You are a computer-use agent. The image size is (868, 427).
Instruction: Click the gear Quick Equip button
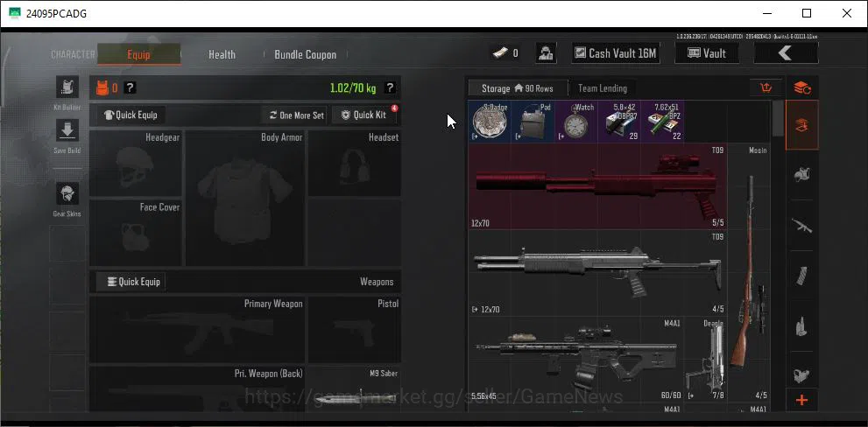131,115
